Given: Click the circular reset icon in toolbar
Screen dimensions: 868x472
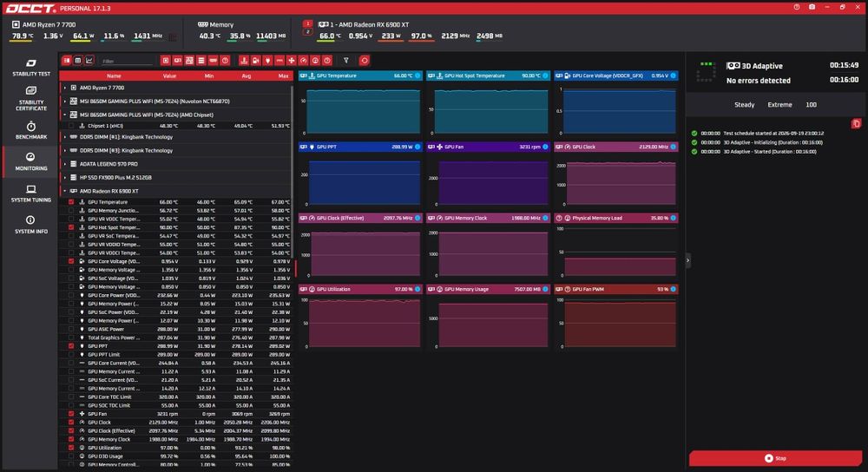Looking at the screenshot, I should coord(365,61).
